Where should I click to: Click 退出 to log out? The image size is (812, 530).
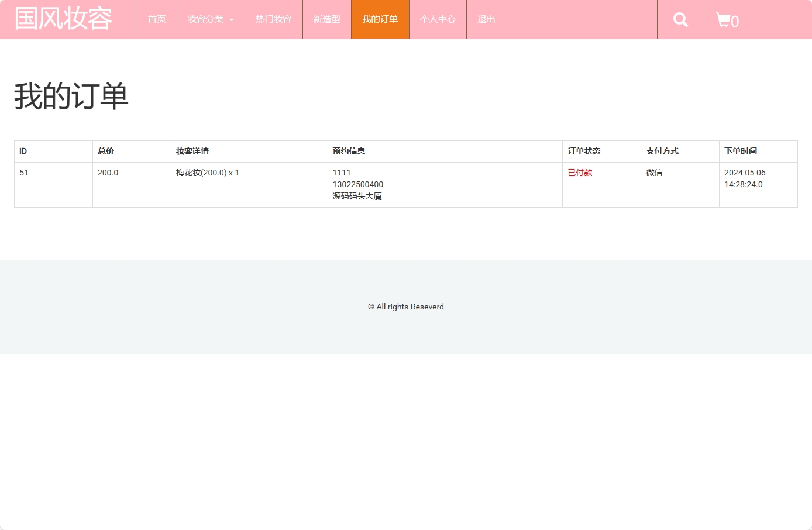coord(486,19)
